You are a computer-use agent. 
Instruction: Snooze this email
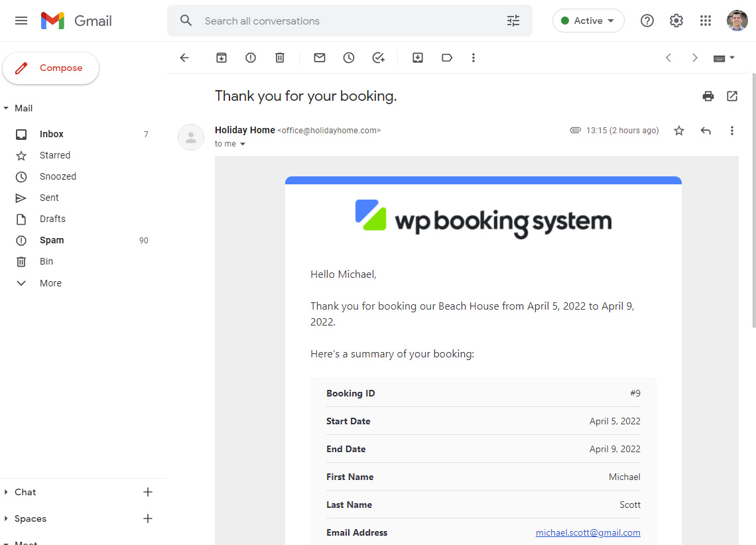pos(349,58)
